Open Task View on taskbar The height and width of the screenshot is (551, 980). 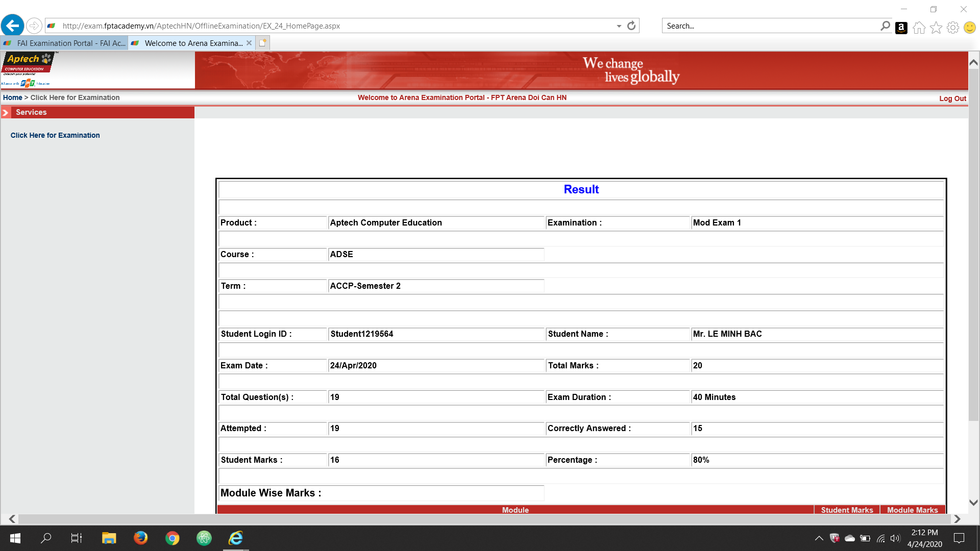click(77, 538)
